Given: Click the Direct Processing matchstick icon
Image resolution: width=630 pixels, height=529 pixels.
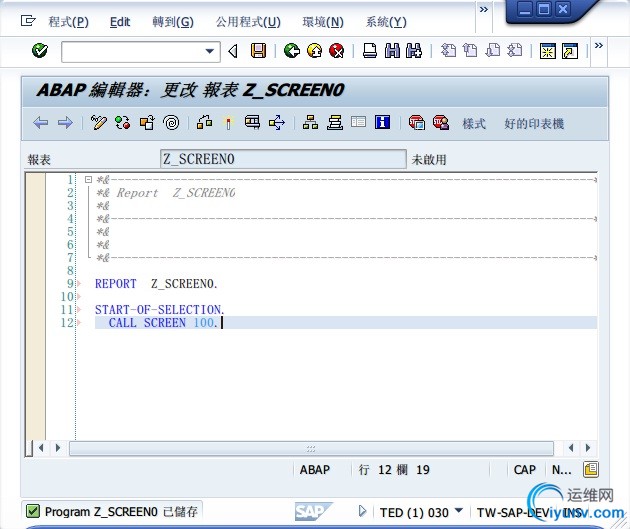Looking at the screenshot, I should pos(228,122).
